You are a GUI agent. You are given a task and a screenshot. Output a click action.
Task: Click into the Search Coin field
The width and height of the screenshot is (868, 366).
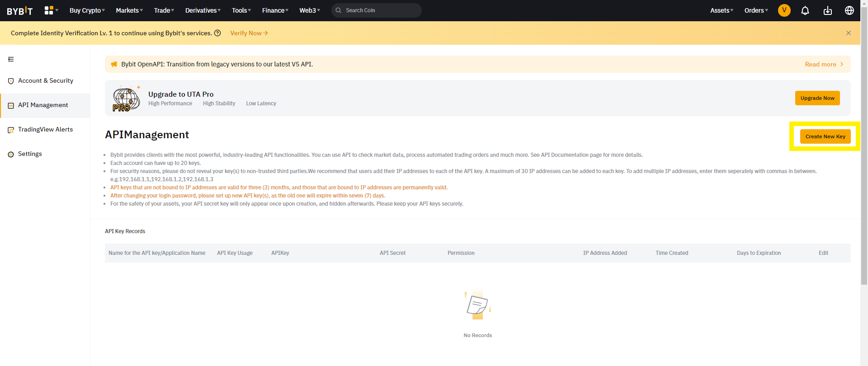[x=377, y=10]
